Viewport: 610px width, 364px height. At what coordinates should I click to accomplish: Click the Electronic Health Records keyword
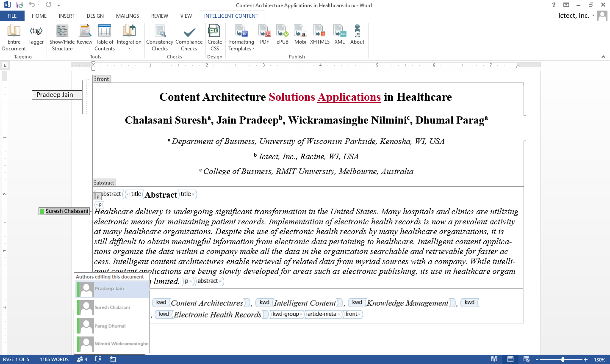[218, 314]
